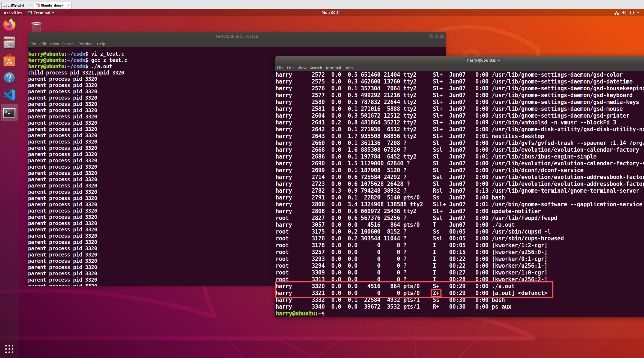Select the Terminal icon in dock

point(9,113)
